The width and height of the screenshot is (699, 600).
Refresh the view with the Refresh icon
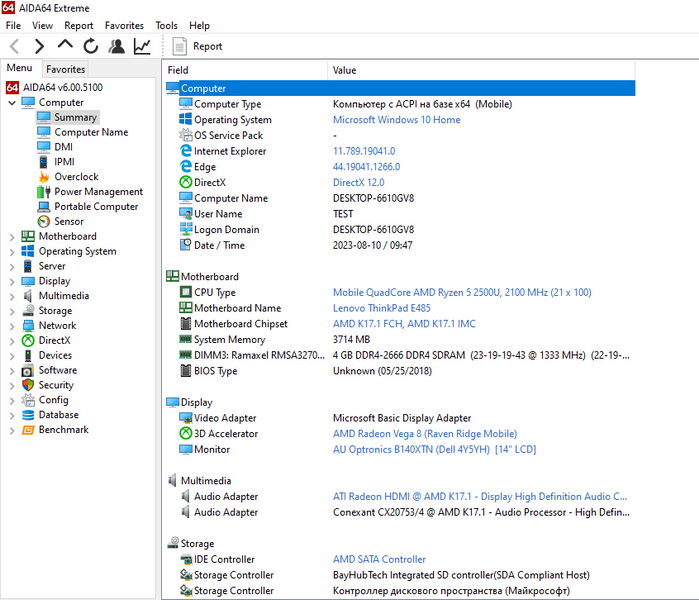coord(91,46)
